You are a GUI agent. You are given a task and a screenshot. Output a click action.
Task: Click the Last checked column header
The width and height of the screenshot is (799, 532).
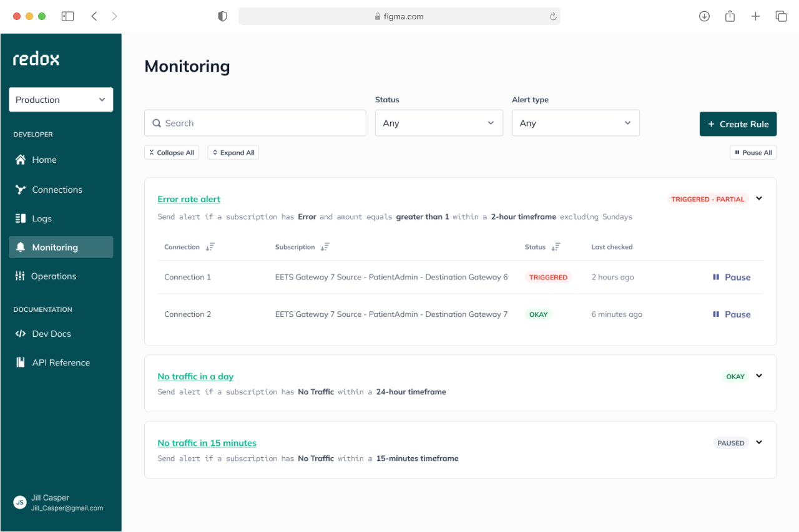[612, 247]
